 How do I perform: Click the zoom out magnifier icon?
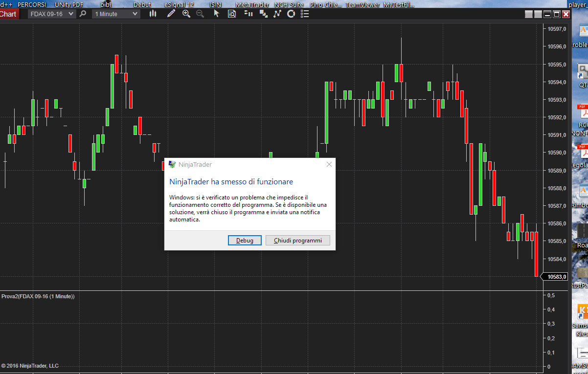coord(200,14)
